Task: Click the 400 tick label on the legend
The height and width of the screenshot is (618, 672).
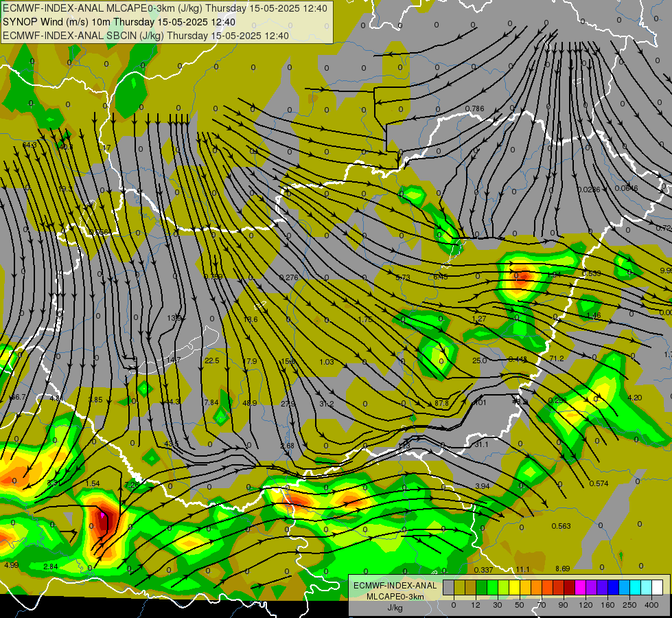Action: pyautogui.click(x=651, y=605)
